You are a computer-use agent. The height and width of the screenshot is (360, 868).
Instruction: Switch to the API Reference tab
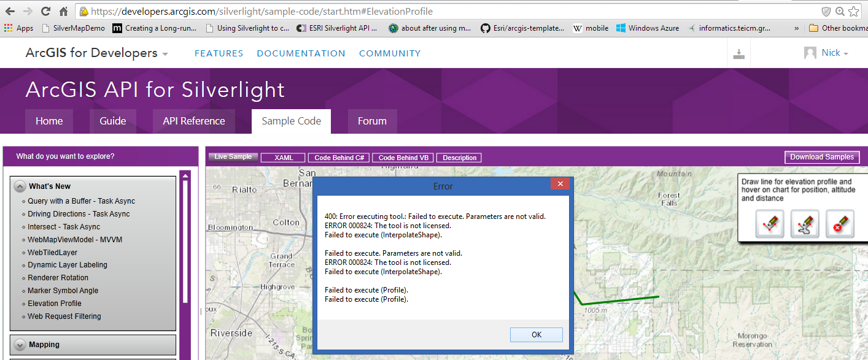(x=194, y=121)
